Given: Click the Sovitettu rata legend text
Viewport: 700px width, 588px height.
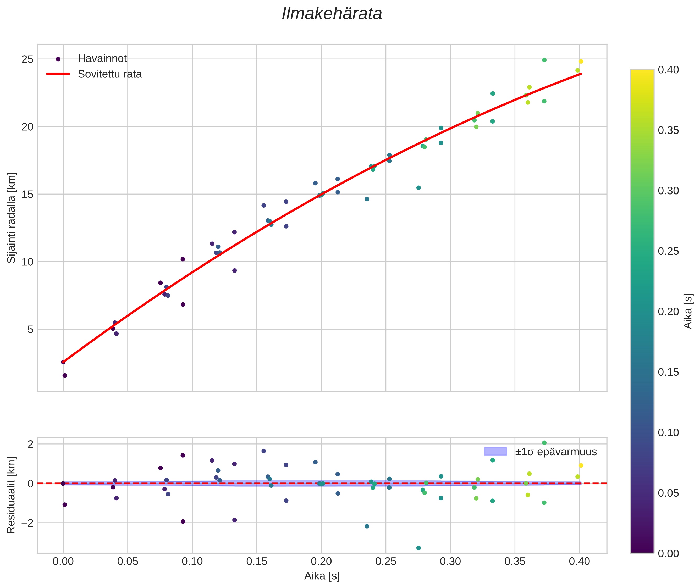Looking at the screenshot, I should tap(110, 74).
